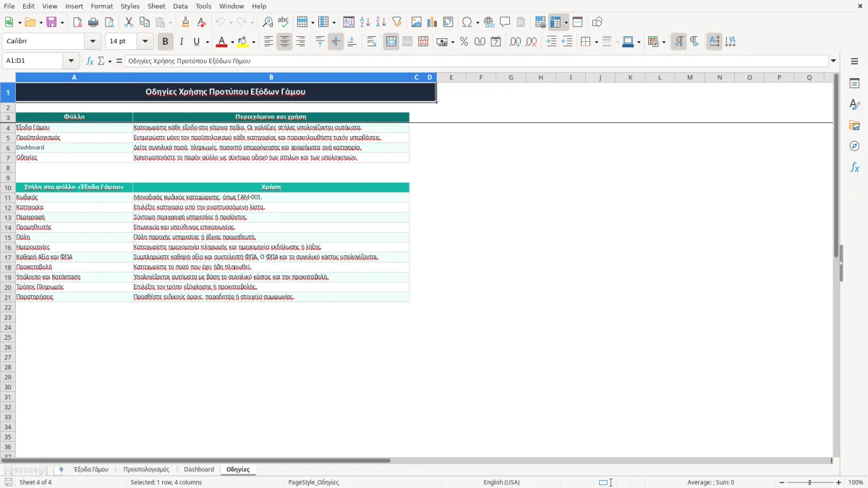Apply the red font color swatch

pos(222,42)
